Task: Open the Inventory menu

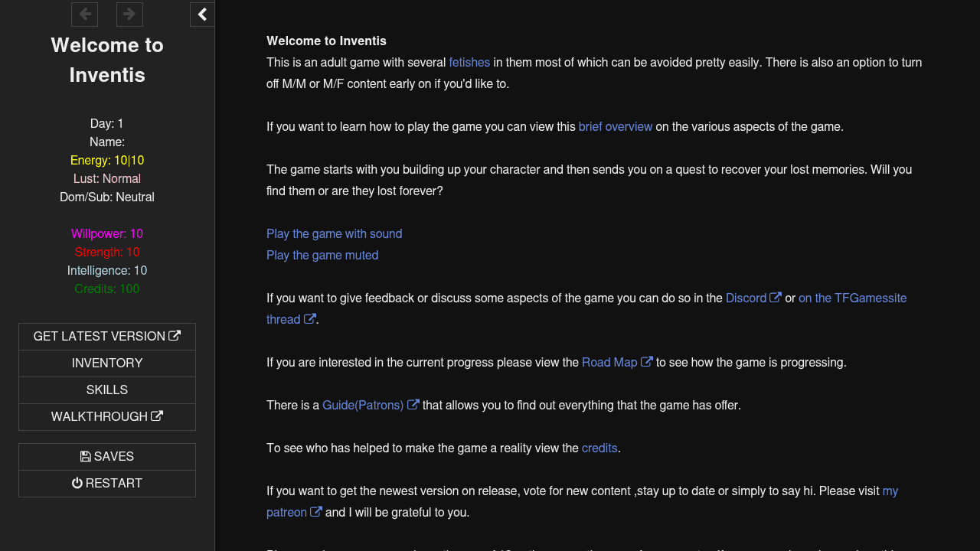Action: [x=107, y=364]
